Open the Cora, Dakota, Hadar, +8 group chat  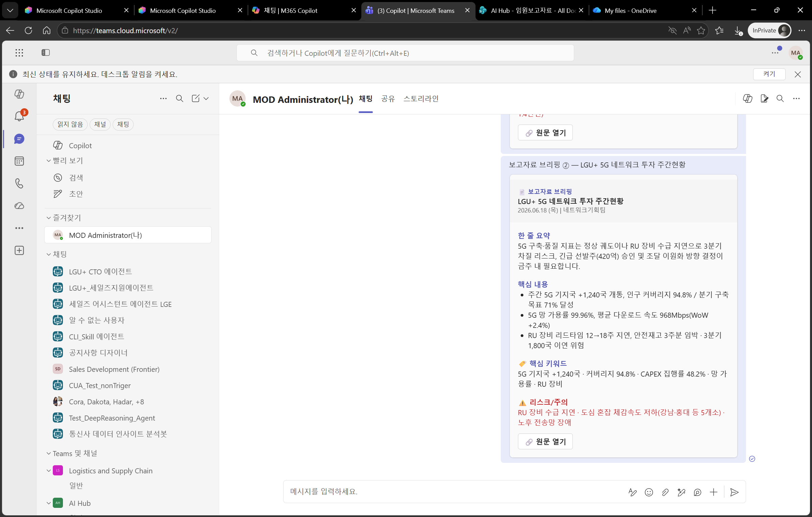point(128,402)
